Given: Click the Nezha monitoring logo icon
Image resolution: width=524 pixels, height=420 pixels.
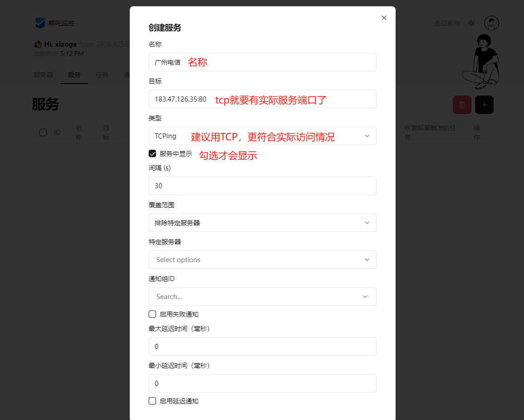Looking at the screenshot, I should point(40,23).
